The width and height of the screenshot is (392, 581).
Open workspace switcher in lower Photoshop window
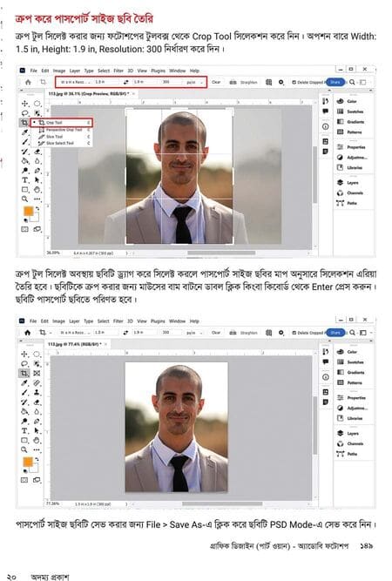pyautogui.click(x=363, y=333)
